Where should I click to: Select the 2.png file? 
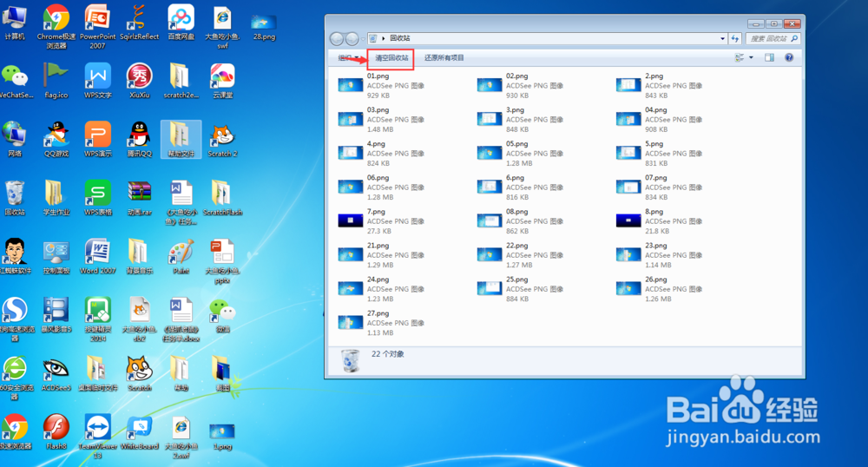click(660, 85)
